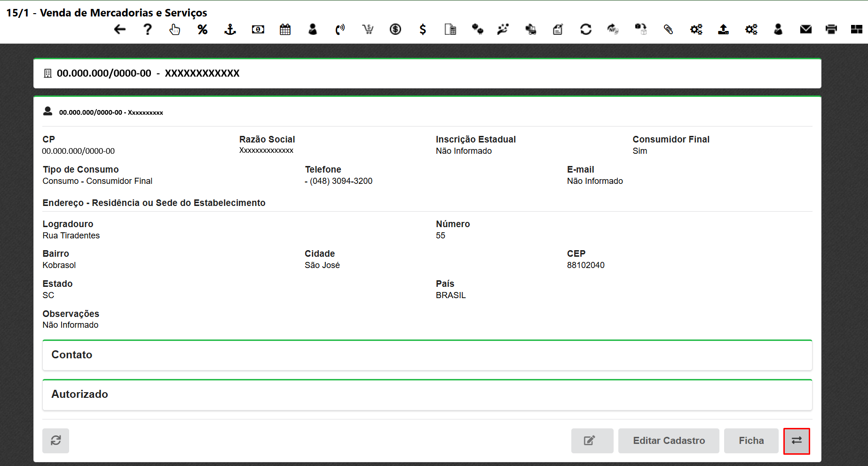
Task: Click the phone call icon
Action: coord(340,30)
